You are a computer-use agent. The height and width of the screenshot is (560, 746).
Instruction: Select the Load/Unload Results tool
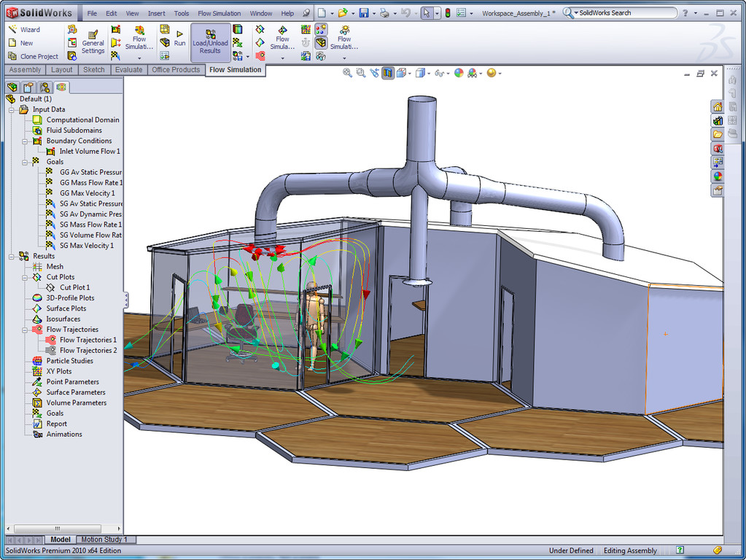pyautogui.click(x=210, y=41)
